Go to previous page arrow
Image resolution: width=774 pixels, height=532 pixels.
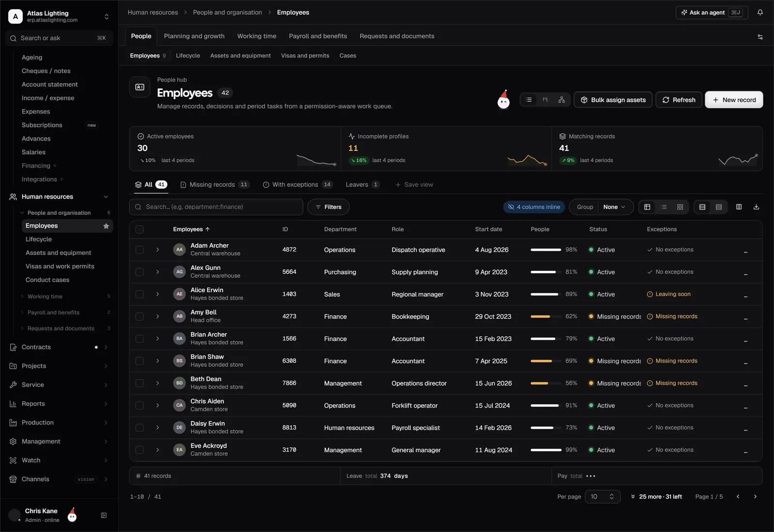738,497
